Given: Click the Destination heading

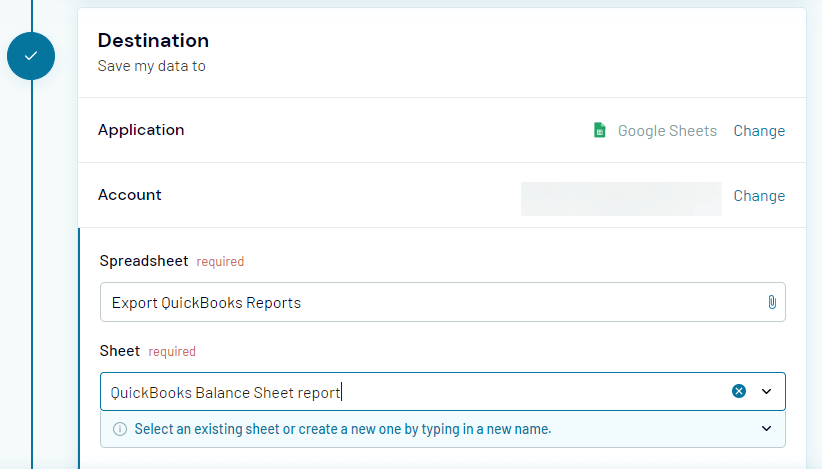Looking at the screenshot, I should click(x=153, y=40).
